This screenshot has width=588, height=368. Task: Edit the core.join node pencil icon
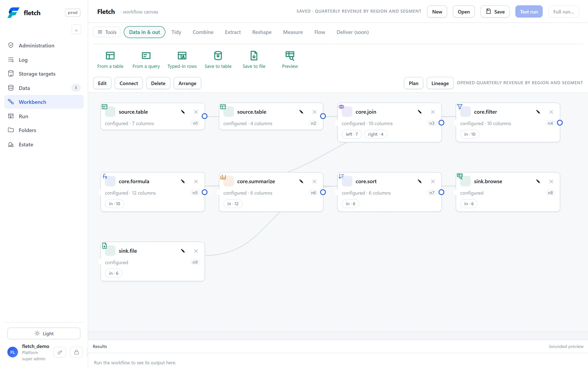click(420, 112)
